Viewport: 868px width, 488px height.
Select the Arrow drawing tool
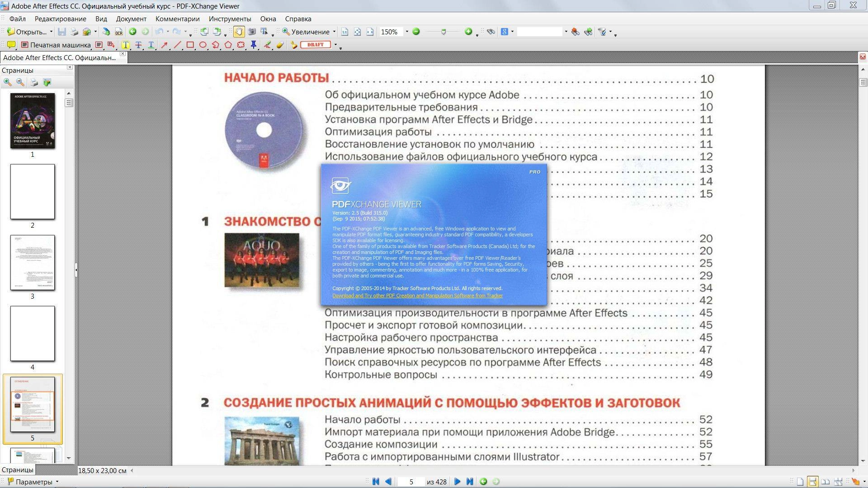(x=165, y=45)
